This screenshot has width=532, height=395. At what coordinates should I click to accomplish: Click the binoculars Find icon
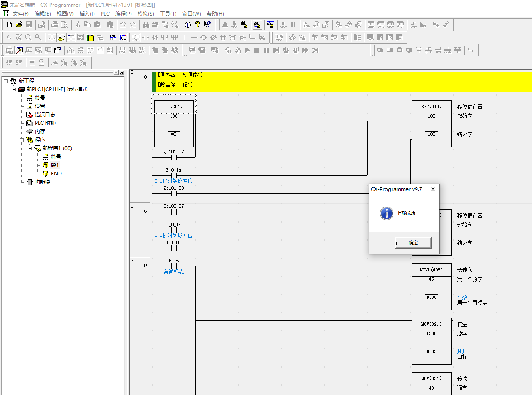pos(146,25)
